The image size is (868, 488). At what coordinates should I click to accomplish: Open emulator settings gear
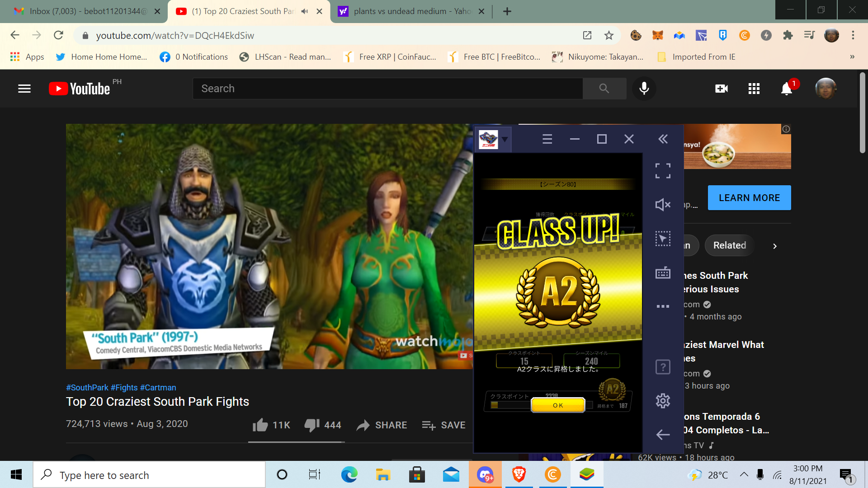point(663,401)
